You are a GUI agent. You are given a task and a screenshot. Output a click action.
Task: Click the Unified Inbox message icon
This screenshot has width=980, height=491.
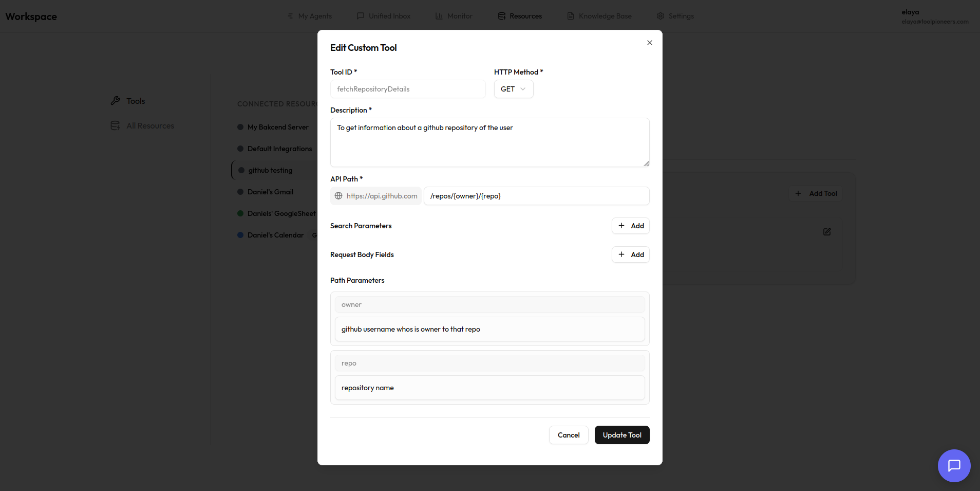[x=361, y=16]
